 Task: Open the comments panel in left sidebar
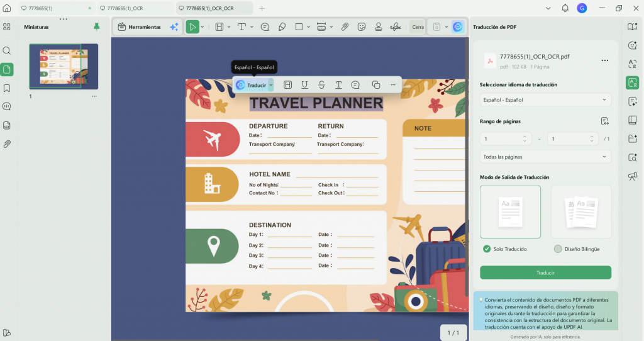point(6,106)
